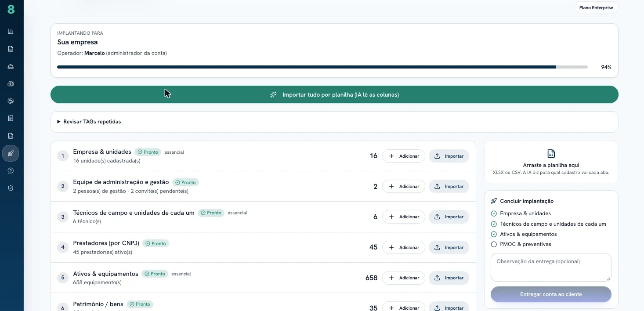
Task: Click the plus icon in the Prestadores row
Action: (x=391, y=247)
